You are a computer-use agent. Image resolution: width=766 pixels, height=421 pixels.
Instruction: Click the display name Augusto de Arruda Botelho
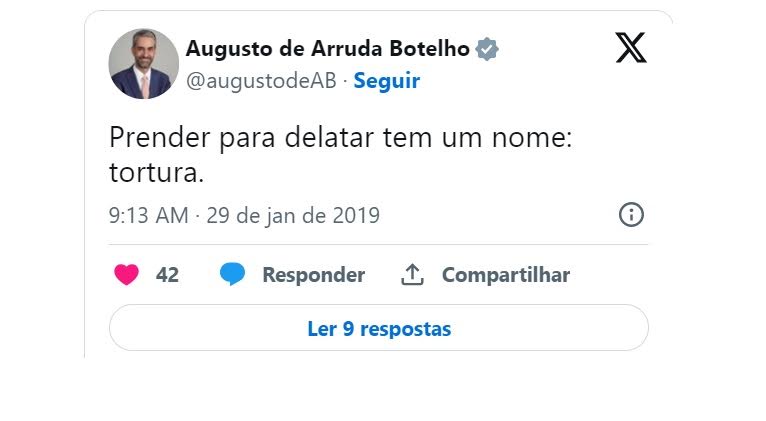point(328,49)
